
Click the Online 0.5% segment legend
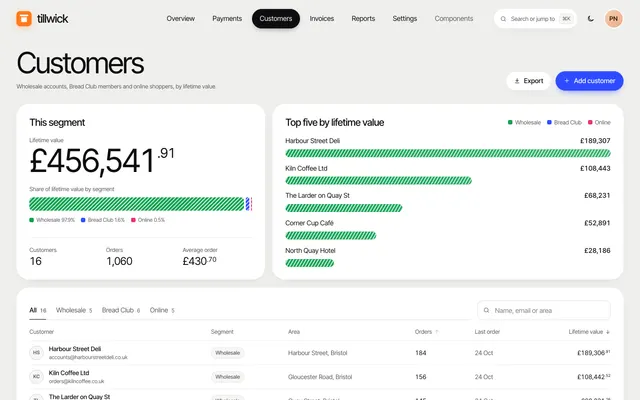tap(148, 220)
